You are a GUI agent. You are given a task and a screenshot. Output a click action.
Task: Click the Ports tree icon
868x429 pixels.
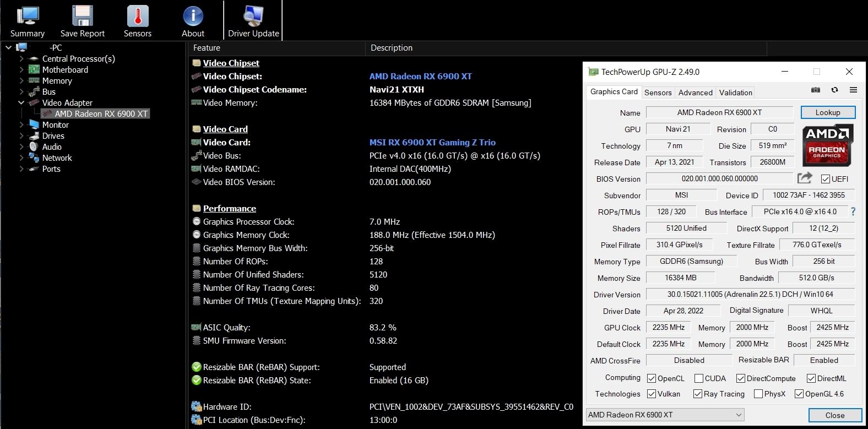tap(34, 169)
